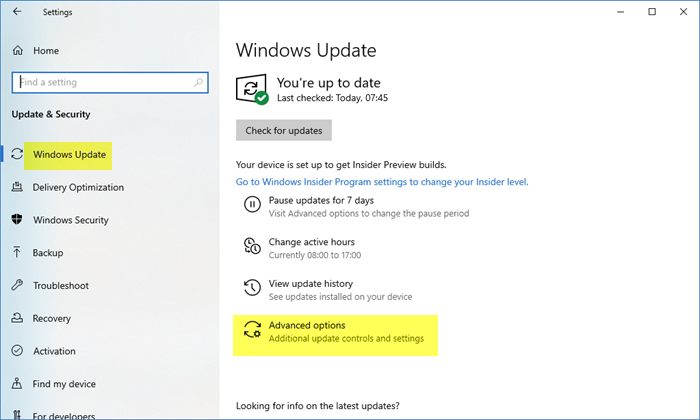Focus the Find a setting search box
This screenshot has height=420, width=700.
[110, 83]
